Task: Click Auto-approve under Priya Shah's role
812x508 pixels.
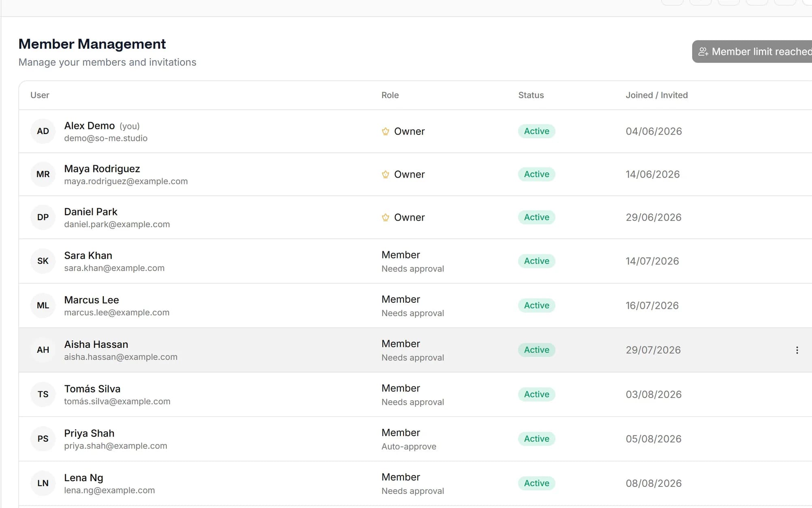Action: 409,447
